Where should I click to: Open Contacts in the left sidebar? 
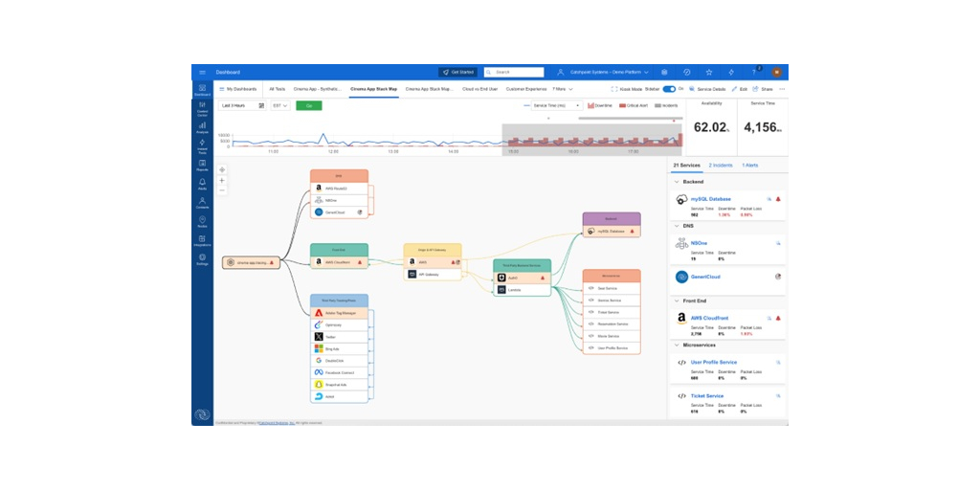click(x=202, y=203)
